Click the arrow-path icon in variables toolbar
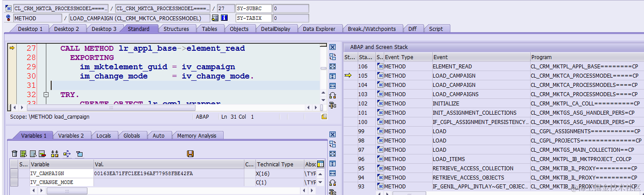 click(67, 154)
